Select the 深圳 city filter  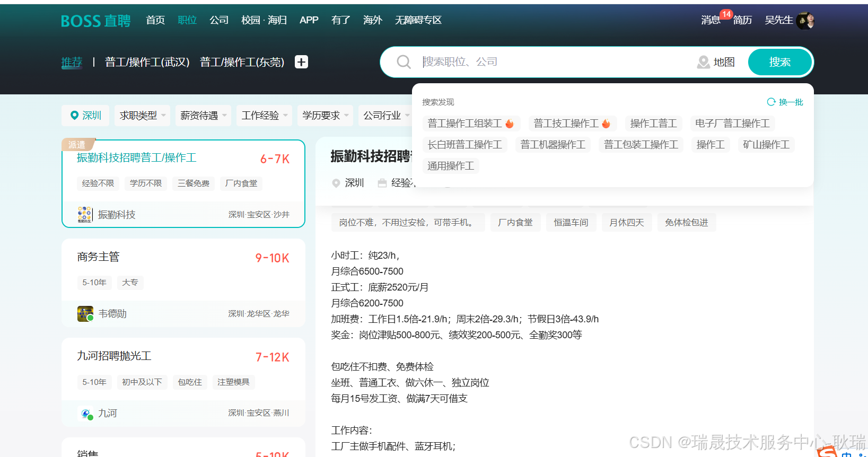85,115
